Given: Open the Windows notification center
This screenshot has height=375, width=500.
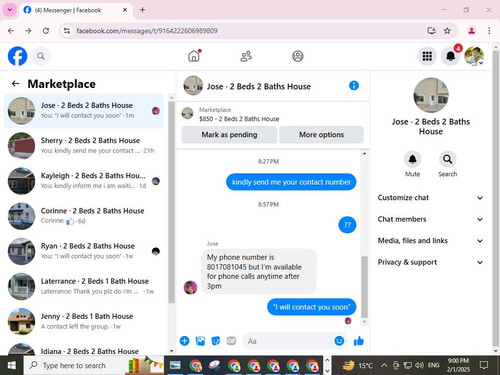Looking at the screenshot, I should point(484,365).
